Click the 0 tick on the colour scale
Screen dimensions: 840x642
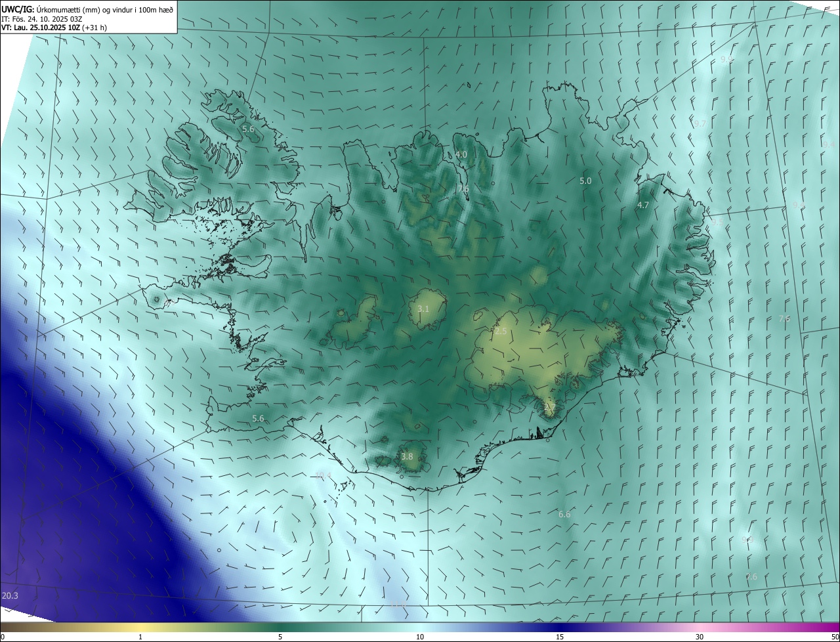tap(3, 637)
